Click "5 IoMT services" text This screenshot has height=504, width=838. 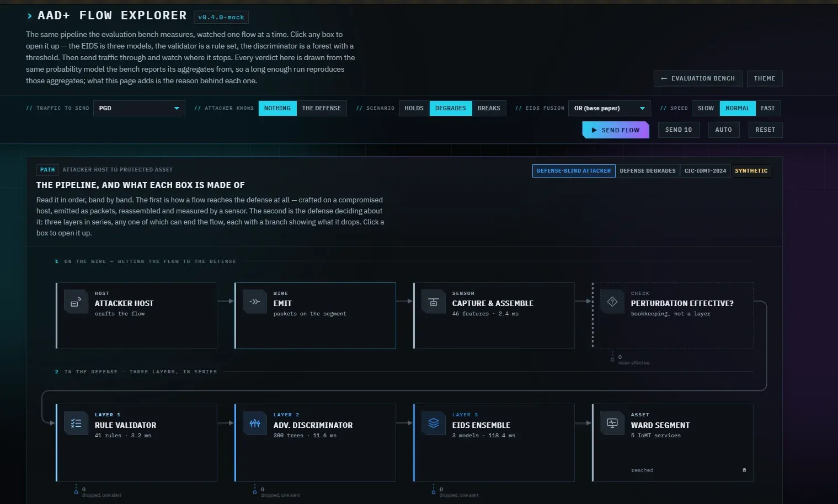tap(655, 436)
